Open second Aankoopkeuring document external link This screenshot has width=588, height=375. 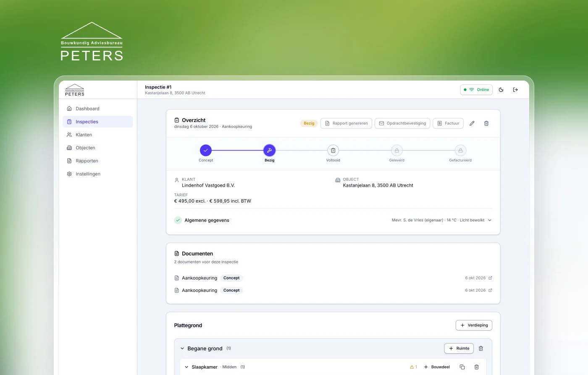click(490, 290)
